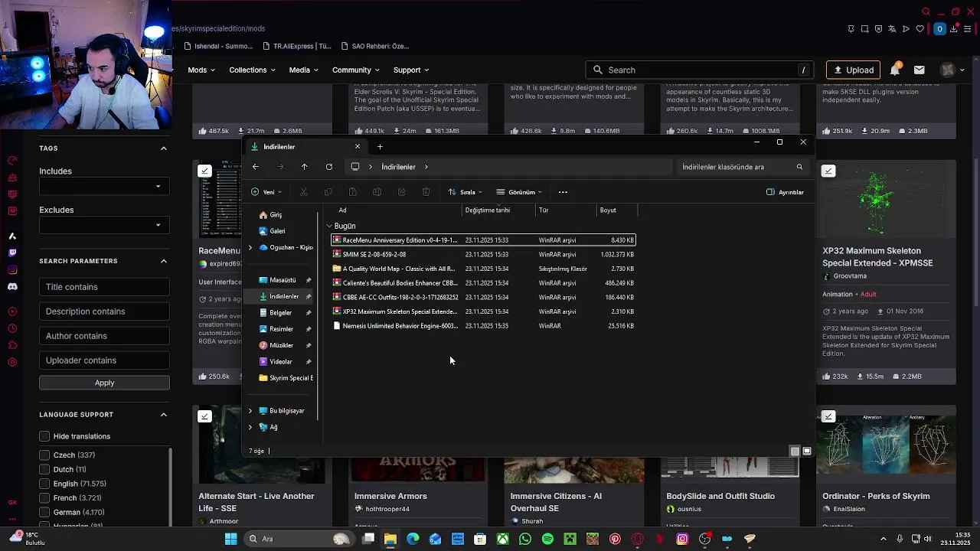
Task: Open the Twitch icon in the Opera sidebar
Action: (x=12, y=253)
